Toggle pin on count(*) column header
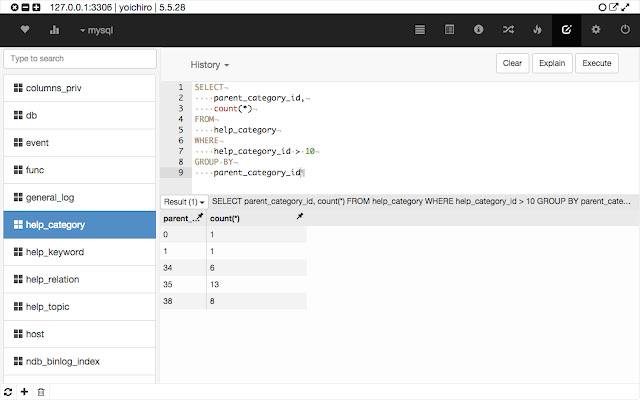640x400 pixels. [x=300, y=217]
